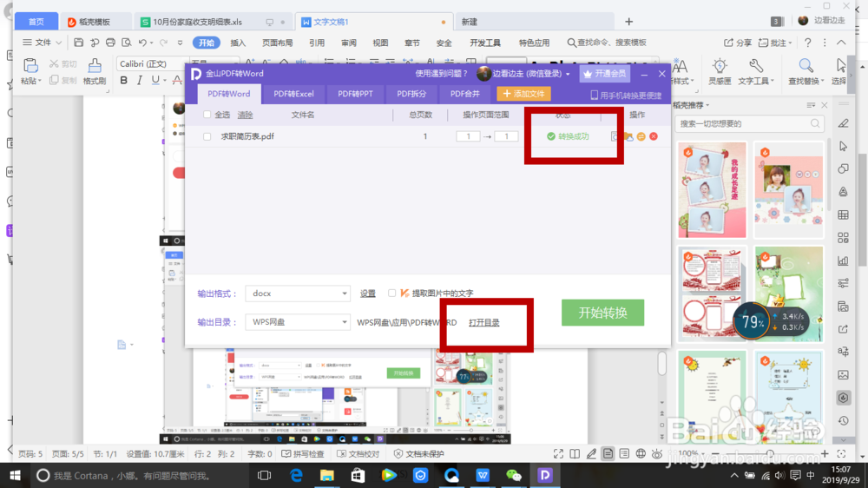Switch to the PDF拆分 tab
The image size is (868, 488).
tap(411, 94)
